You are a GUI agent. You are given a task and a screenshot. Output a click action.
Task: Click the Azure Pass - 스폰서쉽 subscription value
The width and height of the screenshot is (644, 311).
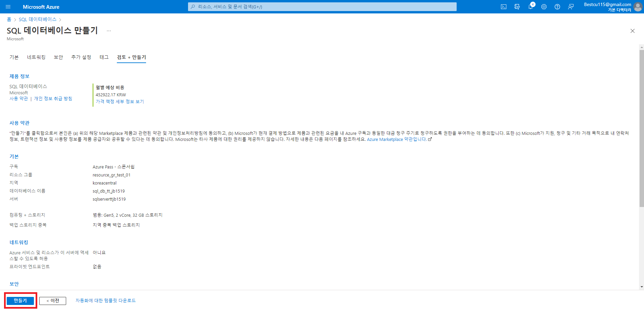pyautogui.click(x=113, y=167)
